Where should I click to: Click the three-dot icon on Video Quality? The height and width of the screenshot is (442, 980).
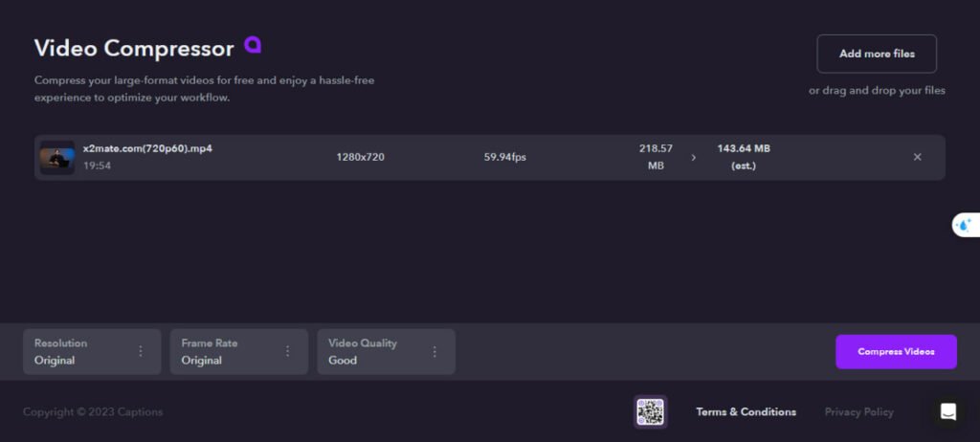pos(434,351)
